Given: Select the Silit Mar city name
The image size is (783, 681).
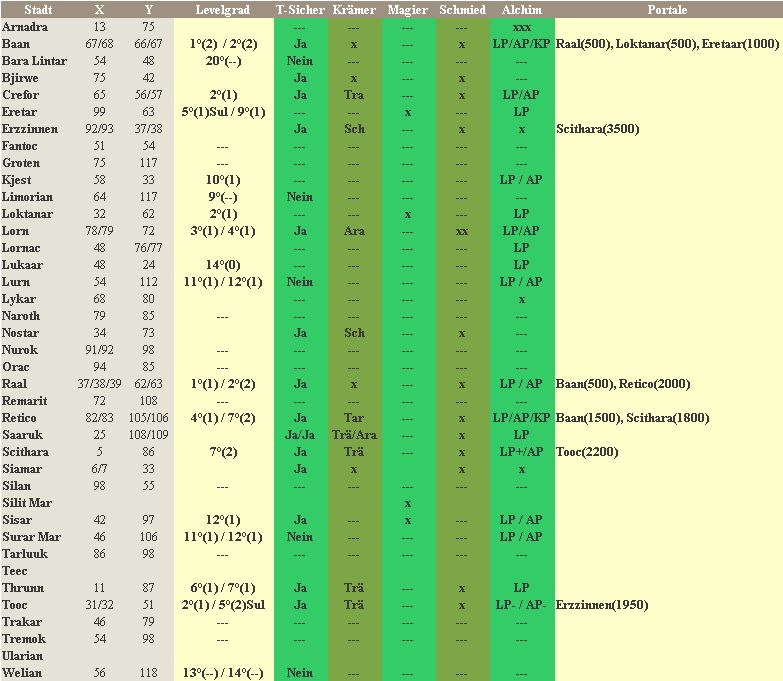Looking at the screenshot, I should pyautogui.click(x=28, y=503).
